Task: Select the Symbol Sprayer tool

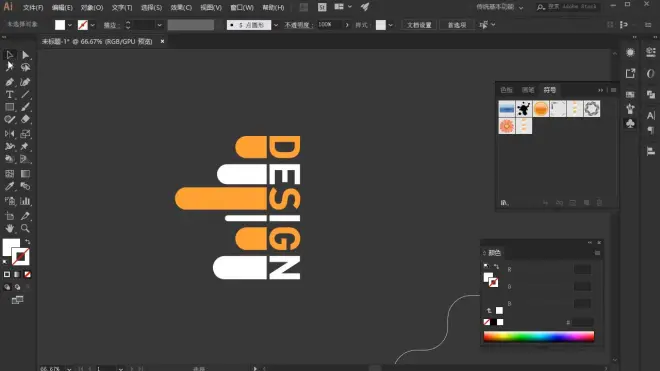Action: point(9,201)
